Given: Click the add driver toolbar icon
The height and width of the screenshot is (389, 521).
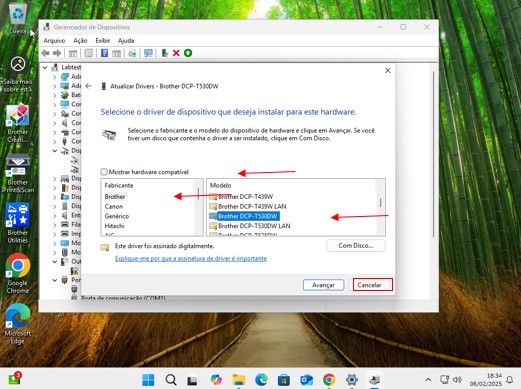Looking at the screenshot, I should click(164, 53).
